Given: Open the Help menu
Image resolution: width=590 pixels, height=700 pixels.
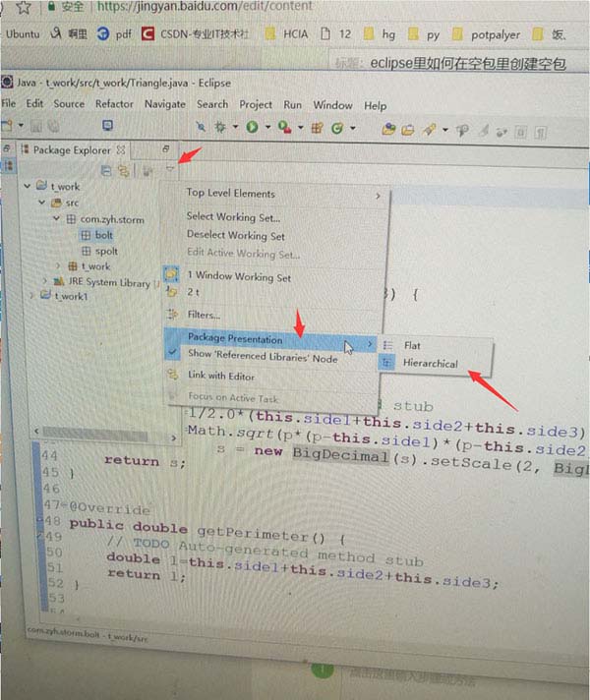Looking at the screenshot, I should [376, 106].
